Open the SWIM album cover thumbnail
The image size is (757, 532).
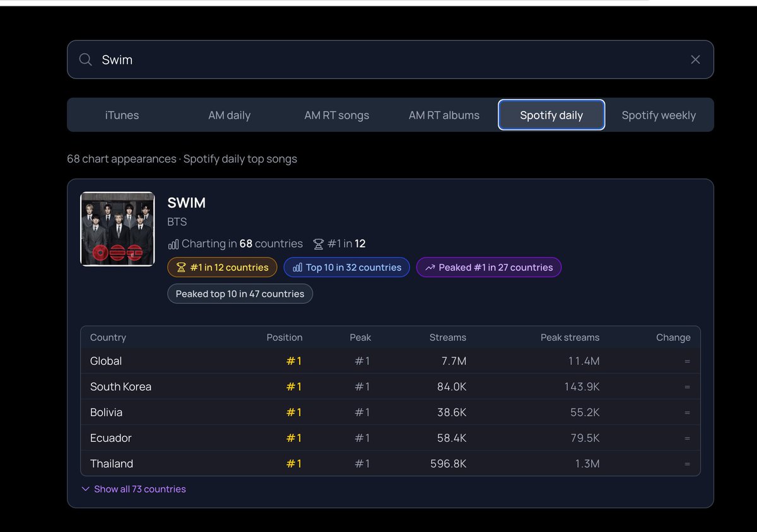click(x=117, y=229)
